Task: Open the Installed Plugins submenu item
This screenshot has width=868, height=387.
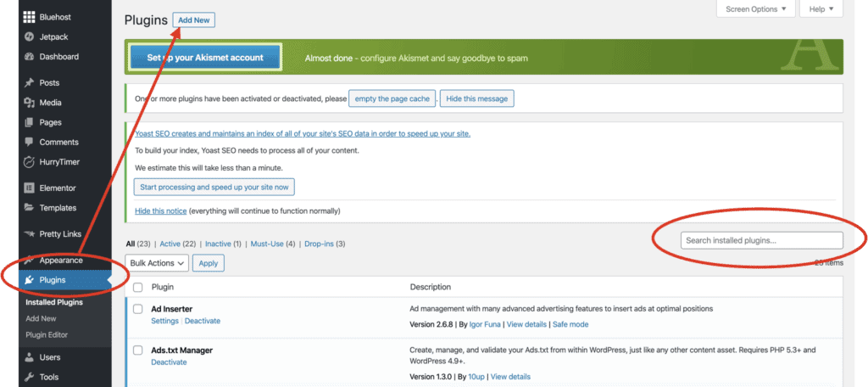Action: point(54,303)
